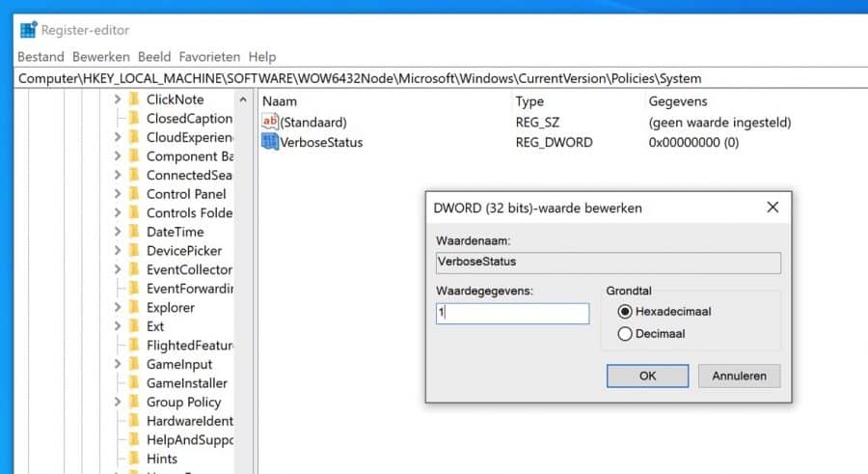Cancel the dialog with Annuleren
868x474 pixels.
click(739, 376)
